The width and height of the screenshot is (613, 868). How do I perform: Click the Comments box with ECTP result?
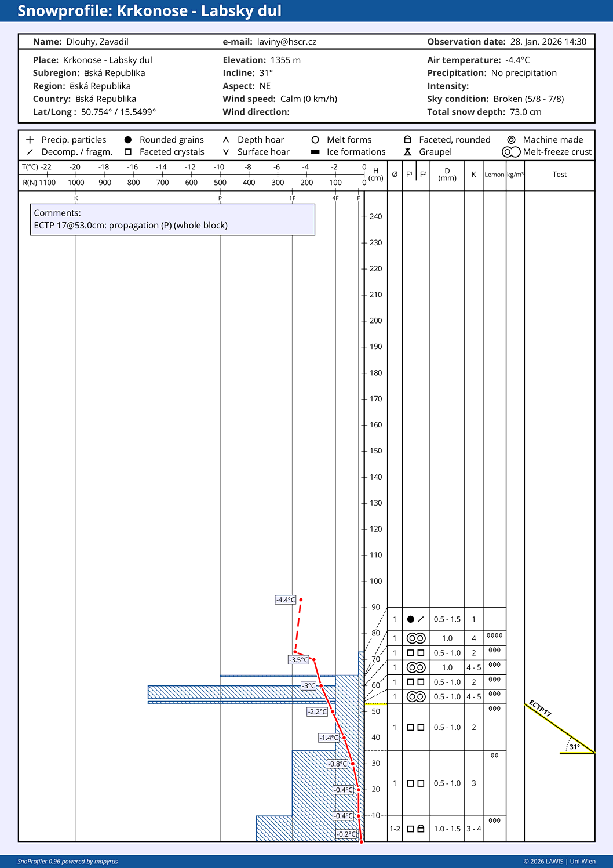173,219
